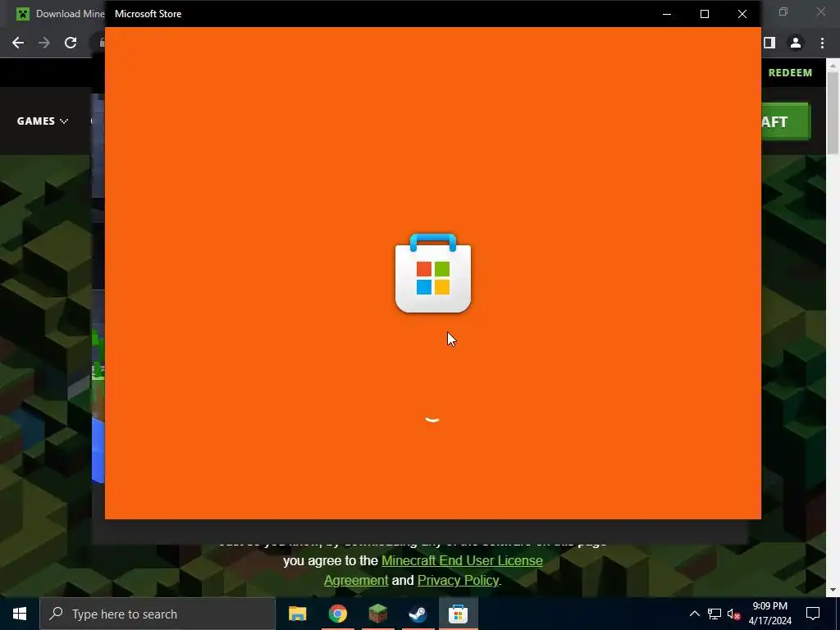Open Minecraft launcher taskbar icon
Viewport: 840px width, 630px height.
377,614
